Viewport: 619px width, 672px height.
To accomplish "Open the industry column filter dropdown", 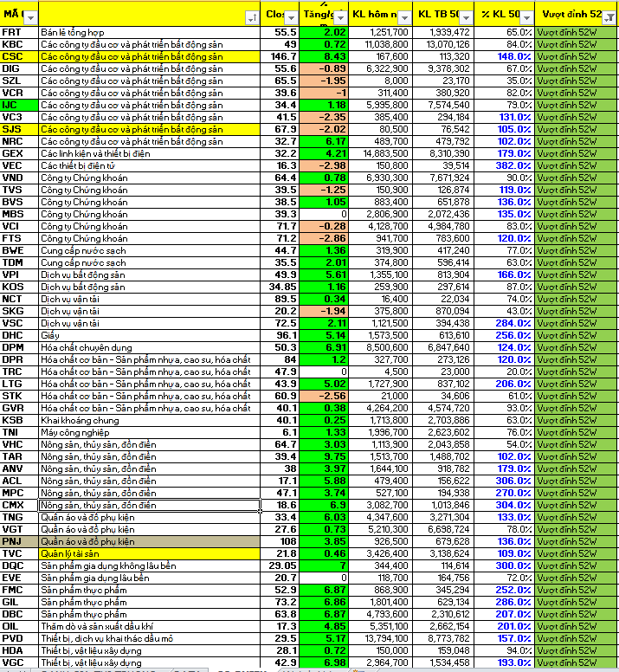I will coord(251,17).
